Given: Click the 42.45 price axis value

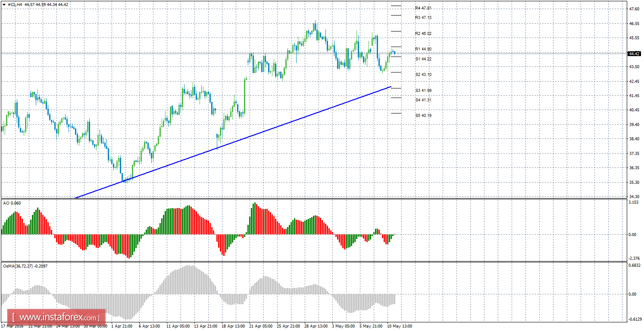Looking at the screenshot, I should [x=634, y=81].
